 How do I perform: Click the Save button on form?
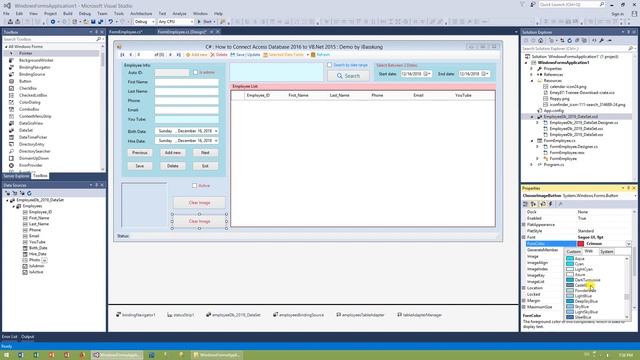pos(140,166)
